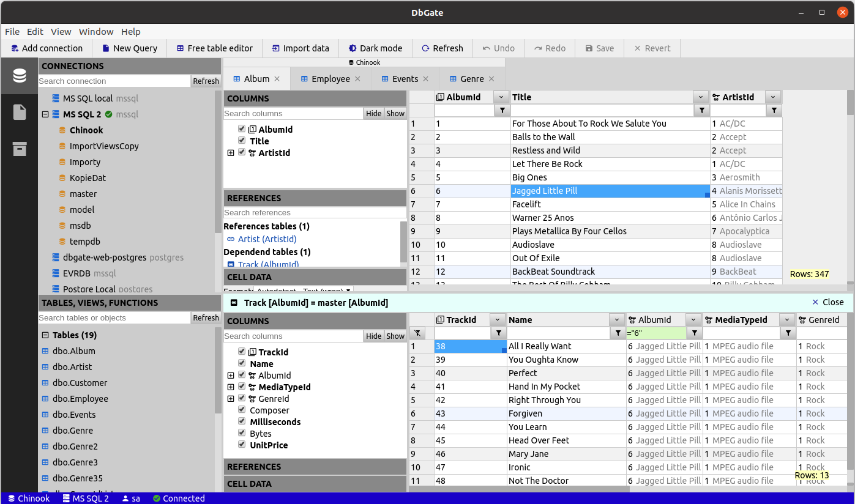Screen dimensions: 855x504
Task: Open the saved files sidebar icon
Action: click(20, 112)
